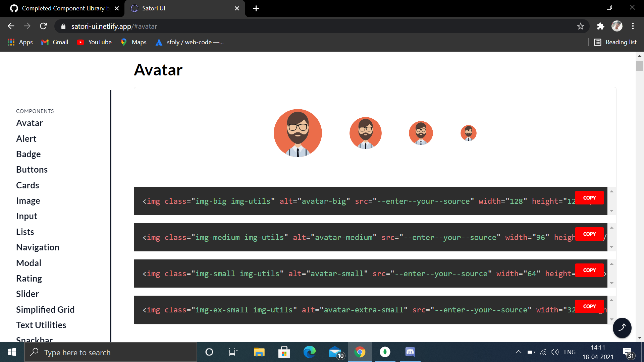The height and width of the screenshot is (362, 644).
Task: Click the largest avatar image
Action: coord(298,133)
